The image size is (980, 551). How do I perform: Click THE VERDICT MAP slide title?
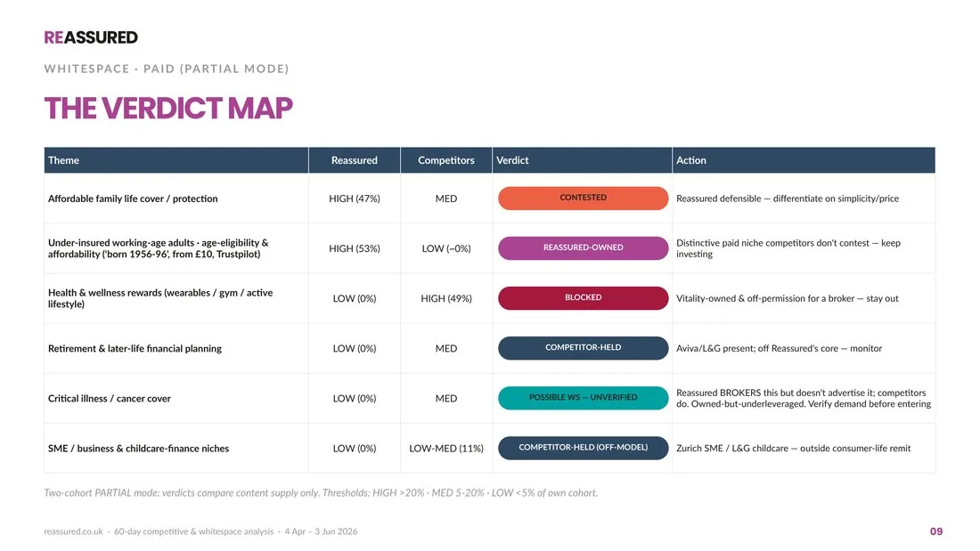click(x=168, y=108)
